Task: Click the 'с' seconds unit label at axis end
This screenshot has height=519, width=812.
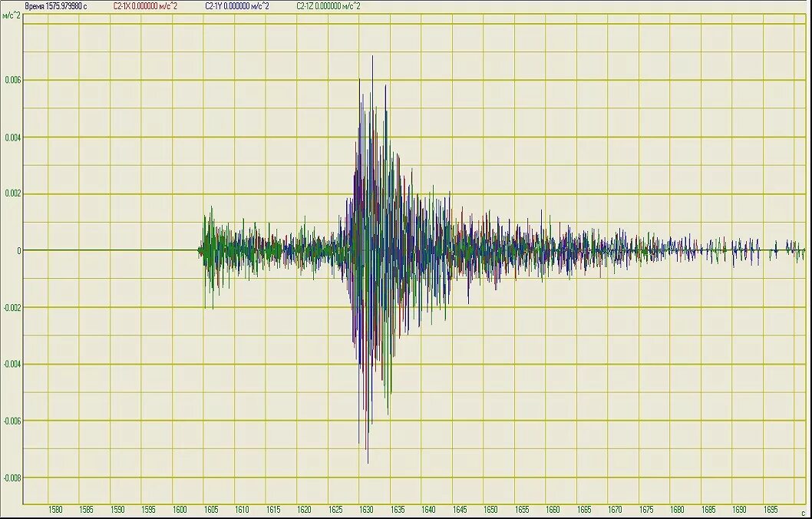Action: click(804, 513)
